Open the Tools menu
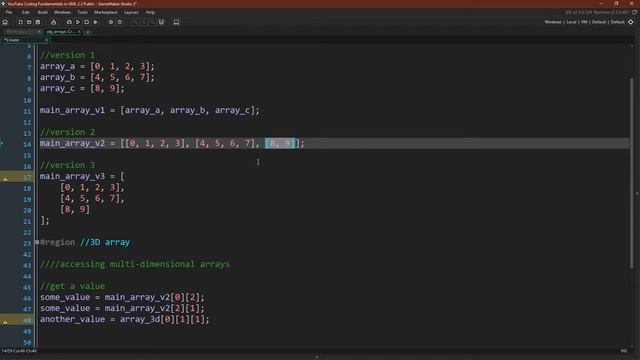Image resolution: width=640 pixels, height=360 pixels. (x=82, y=12)
